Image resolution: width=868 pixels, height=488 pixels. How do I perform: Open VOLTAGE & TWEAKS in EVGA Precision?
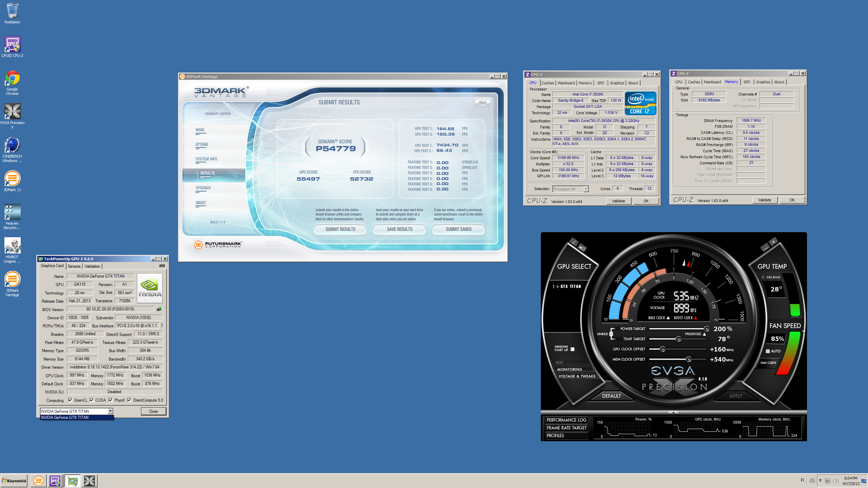coord(577,376)
